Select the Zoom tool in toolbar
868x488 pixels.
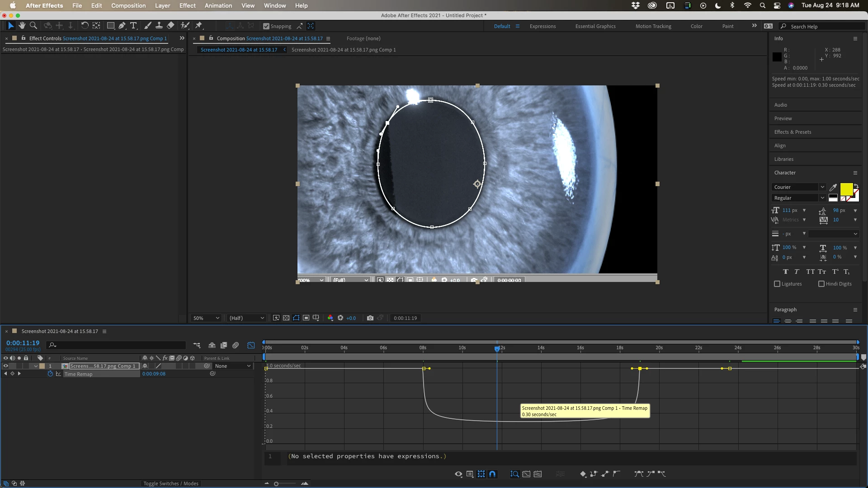(33, 26)
